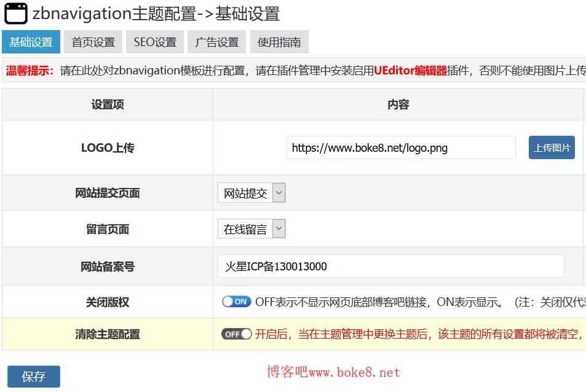Screen dimensions: 586x392
Task: Open the 在线留言 page dropdown
Action: 251,229
